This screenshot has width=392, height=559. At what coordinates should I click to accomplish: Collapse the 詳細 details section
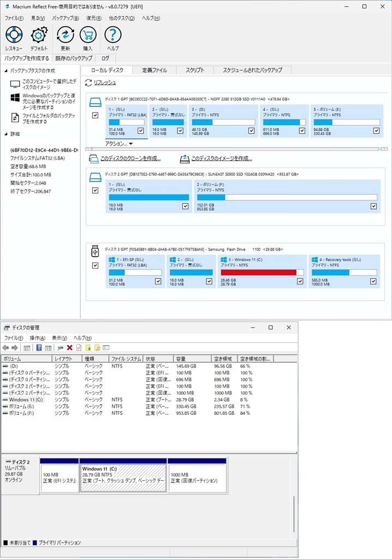pos(5,134)
